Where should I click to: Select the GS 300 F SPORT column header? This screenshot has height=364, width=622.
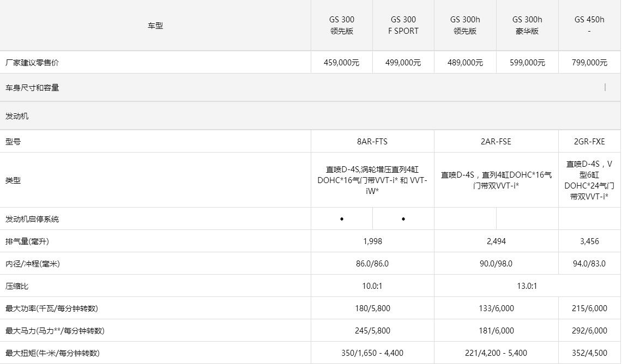403,26
